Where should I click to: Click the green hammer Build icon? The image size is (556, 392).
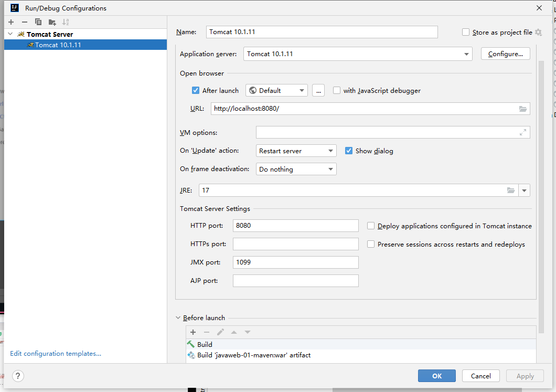[191, 344]
